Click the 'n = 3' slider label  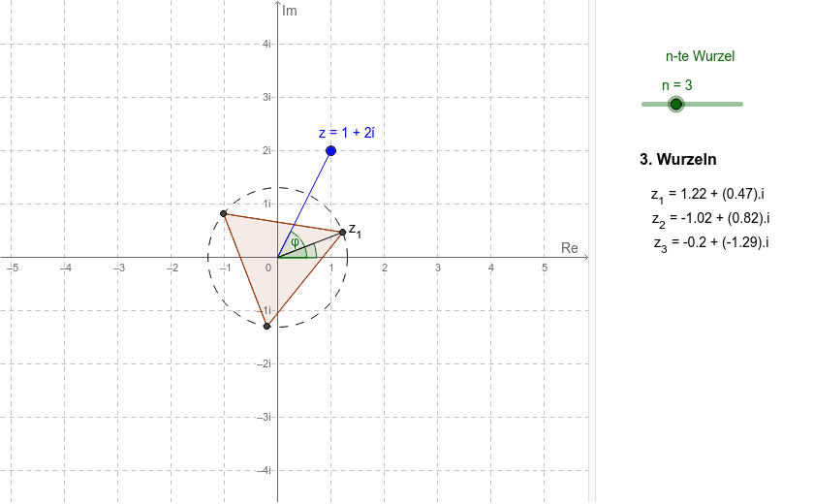click(677, 85)
